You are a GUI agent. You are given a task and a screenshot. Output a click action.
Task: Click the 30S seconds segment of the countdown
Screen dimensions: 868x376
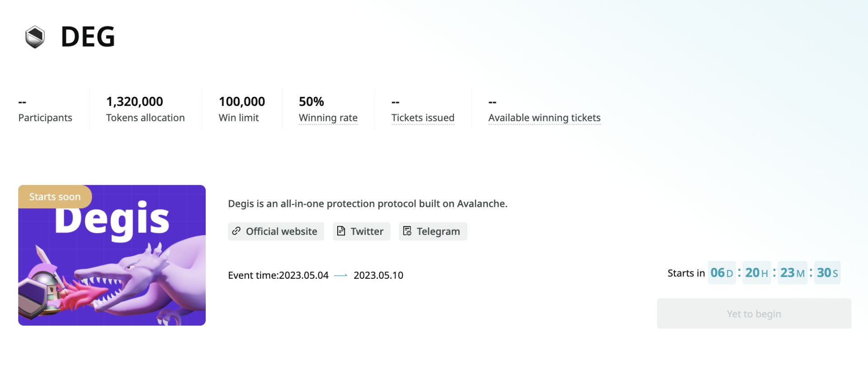pos(827,272)
